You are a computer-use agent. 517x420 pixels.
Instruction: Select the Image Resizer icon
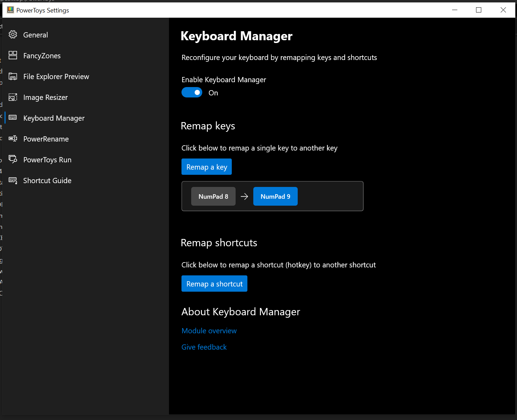[13, 97]
